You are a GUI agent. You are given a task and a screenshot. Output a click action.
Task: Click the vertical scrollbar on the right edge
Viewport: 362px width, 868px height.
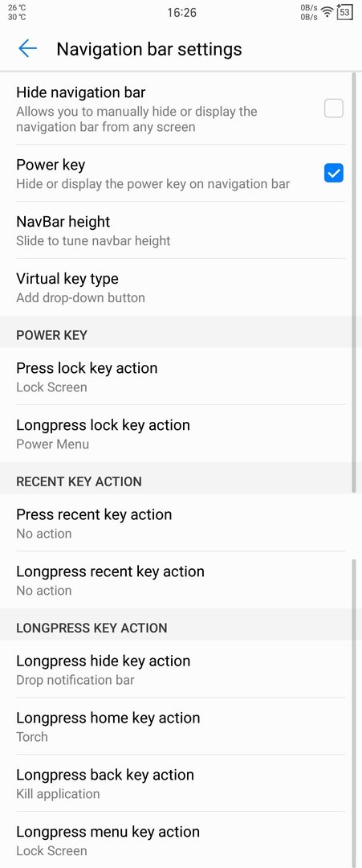(354, 282)
